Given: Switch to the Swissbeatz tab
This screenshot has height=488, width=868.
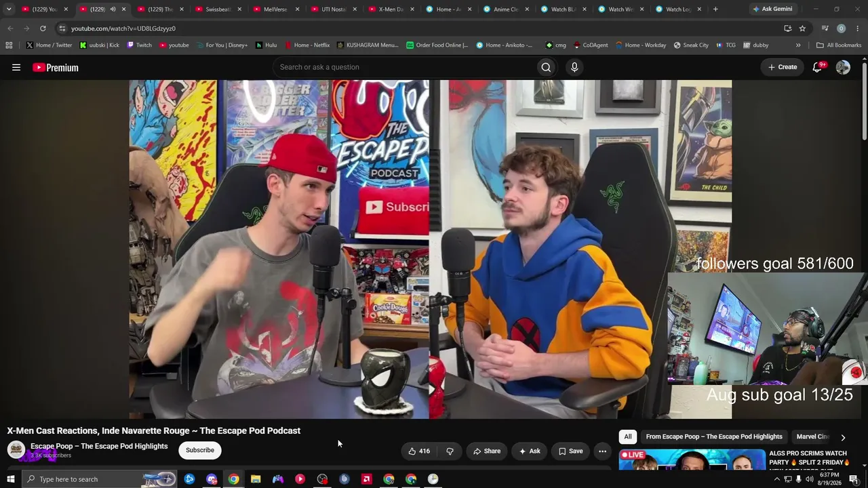Looking at the screenshot, I should click(x=218, y=9).
